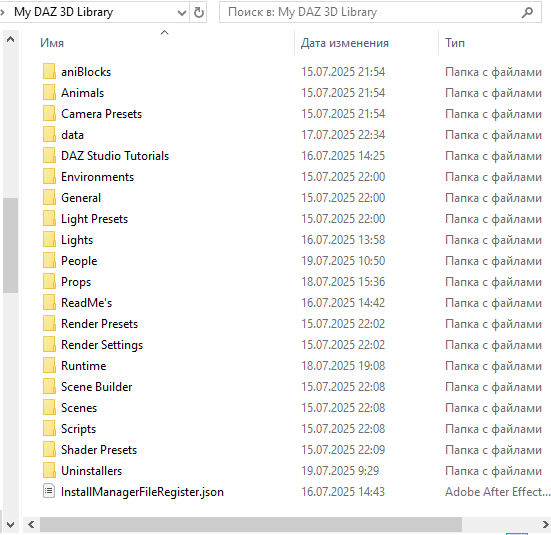Select the Props folder name
551x535 pixels.
(x=76, y=282)
